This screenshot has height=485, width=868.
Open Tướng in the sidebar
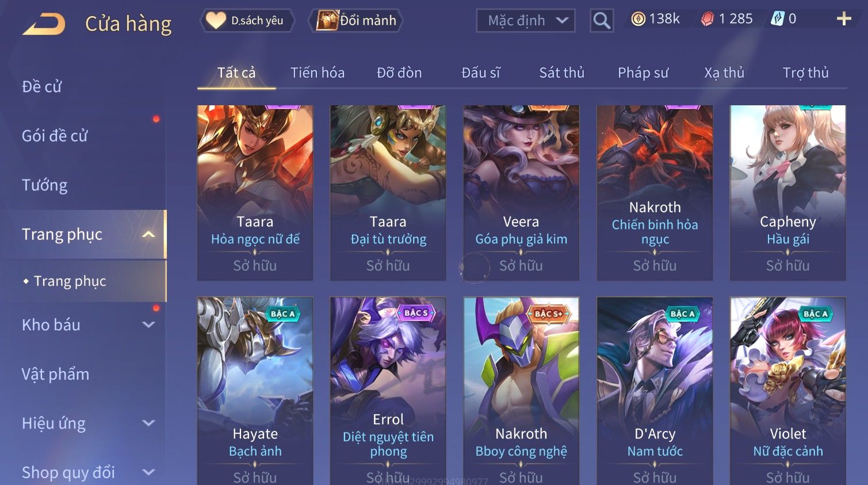point(45,185)
